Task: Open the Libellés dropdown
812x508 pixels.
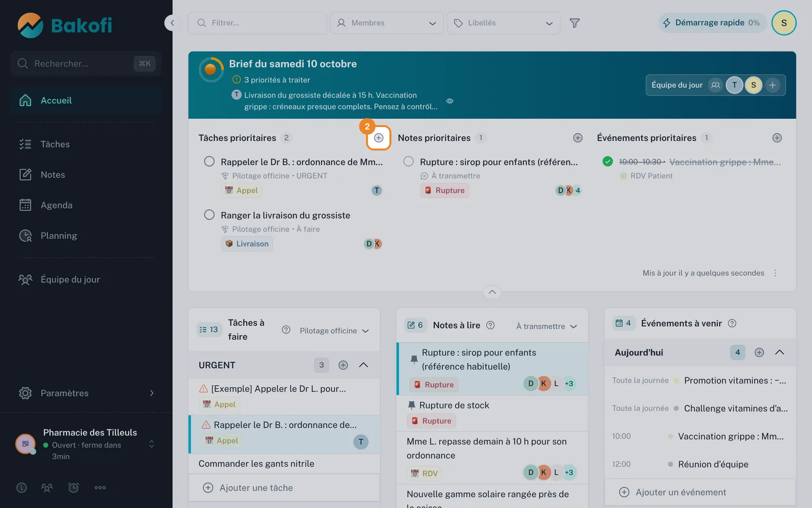Action: [x=503, y=23]
